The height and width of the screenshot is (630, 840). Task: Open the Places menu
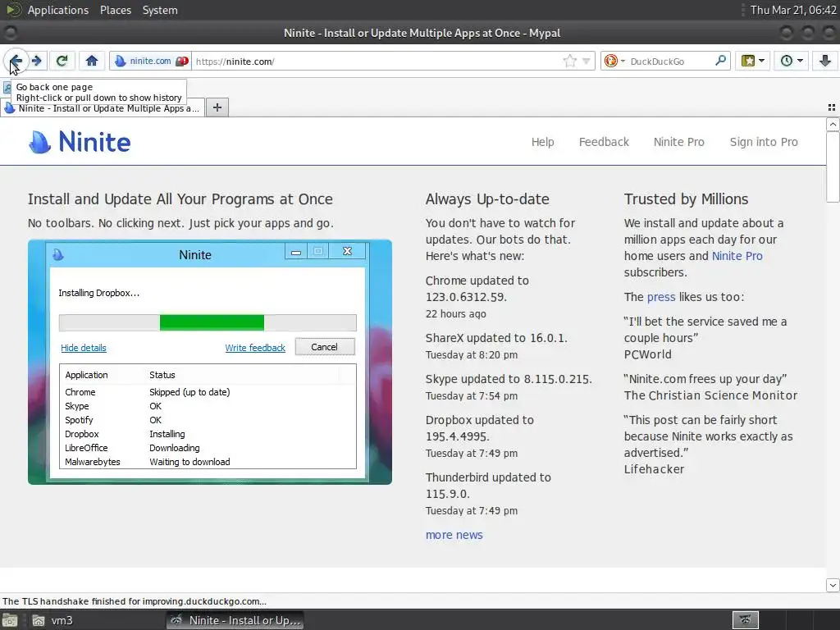tap(115, 10)
